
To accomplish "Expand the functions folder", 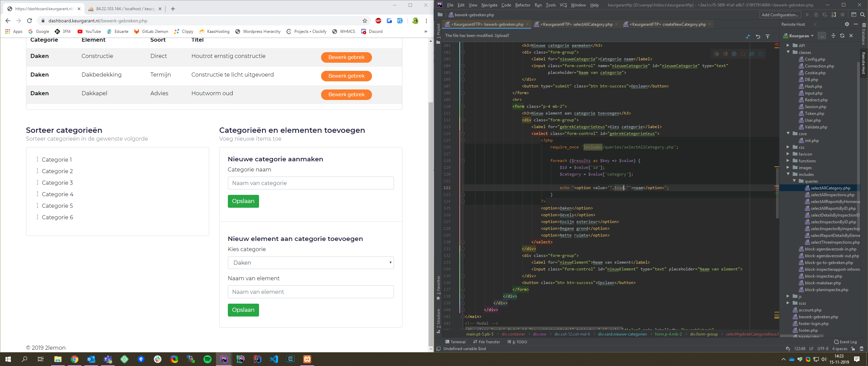I will tap(788, 161).
